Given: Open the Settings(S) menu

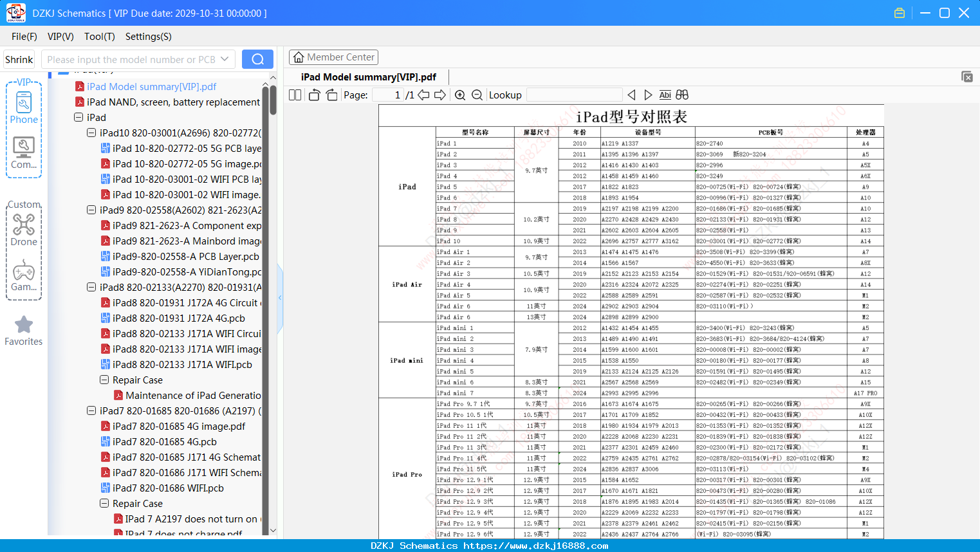Looking at the screenshot, I should point(149,37).
